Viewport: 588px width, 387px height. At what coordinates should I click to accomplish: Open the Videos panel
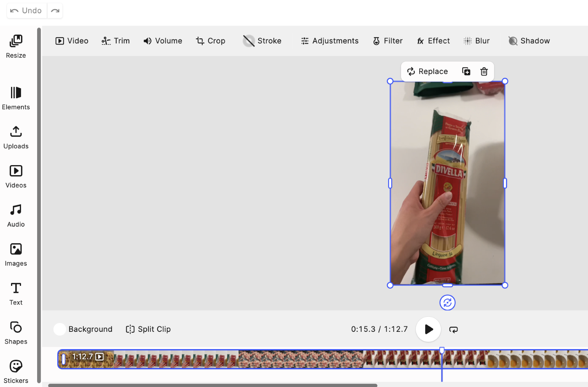(16, 177)
